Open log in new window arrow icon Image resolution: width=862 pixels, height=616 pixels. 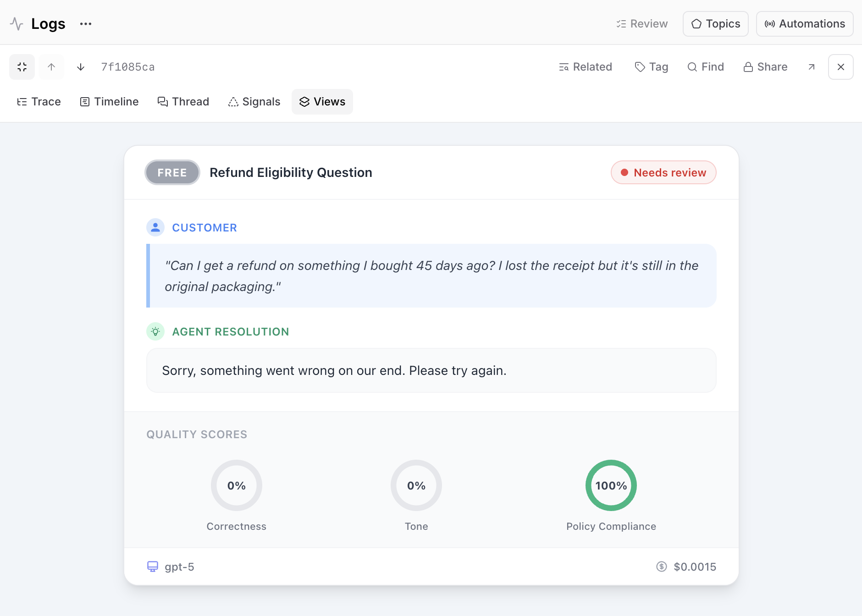pyautogui.click(x=812, y=67)
